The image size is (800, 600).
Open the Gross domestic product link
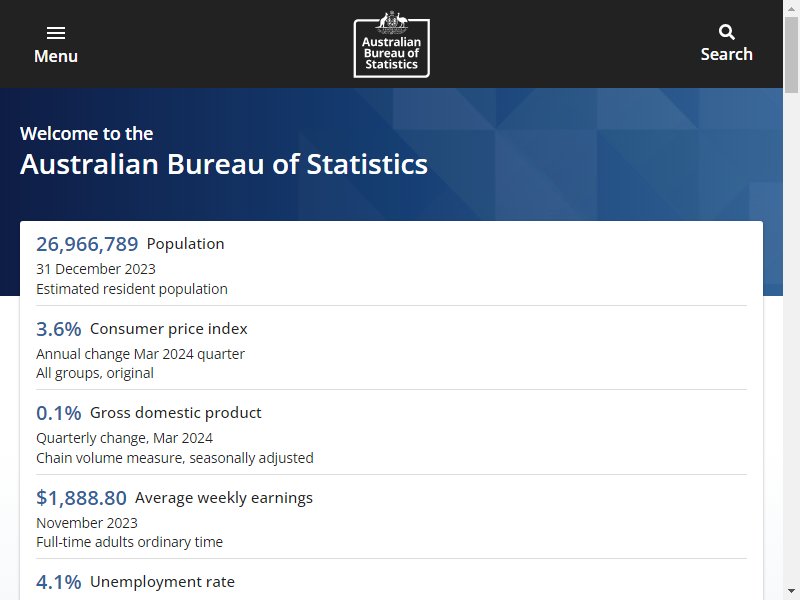coord(176,413)
